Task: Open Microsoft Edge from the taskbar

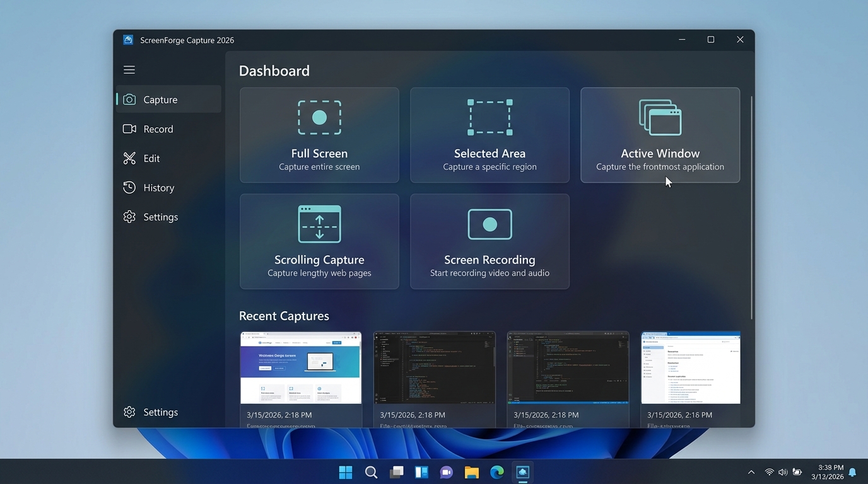Action: [497, 472]
